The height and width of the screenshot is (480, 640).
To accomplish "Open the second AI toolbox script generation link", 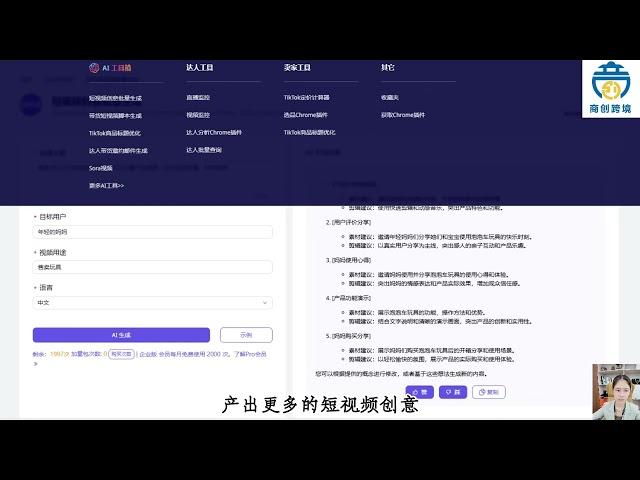I will [x=116, y=116].
